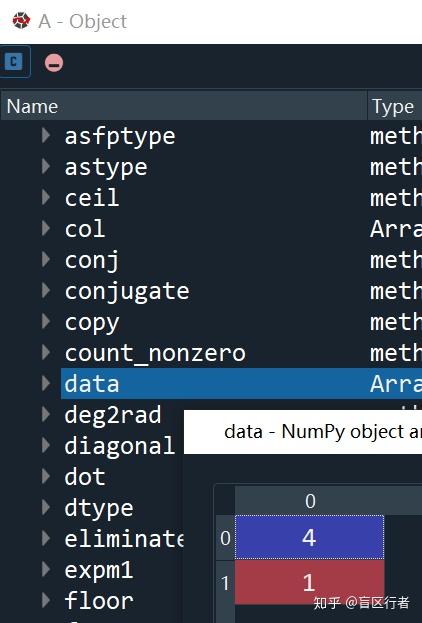
Task: Select the expm1 attribute name
Action: 99,571
